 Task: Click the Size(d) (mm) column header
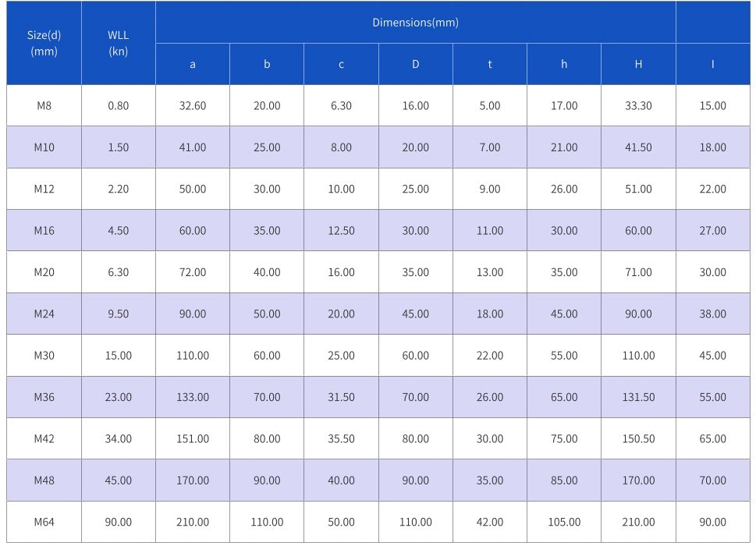pyautogui.click(x=44, y=43)
